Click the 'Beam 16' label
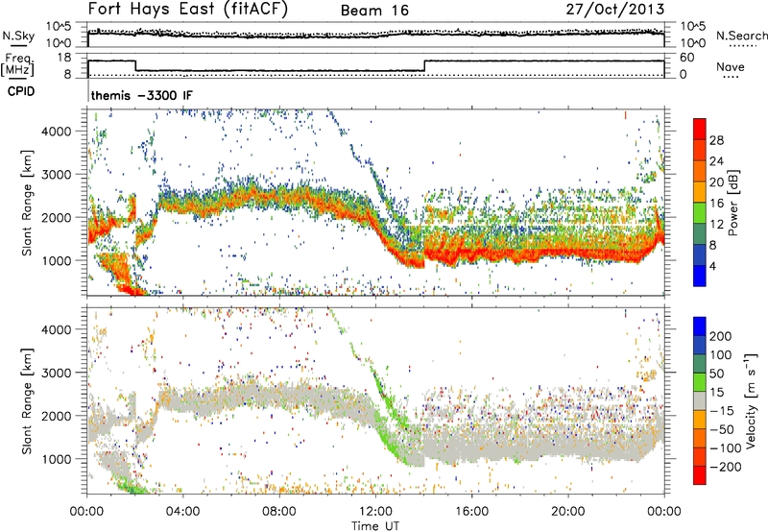 click(374, 11)
